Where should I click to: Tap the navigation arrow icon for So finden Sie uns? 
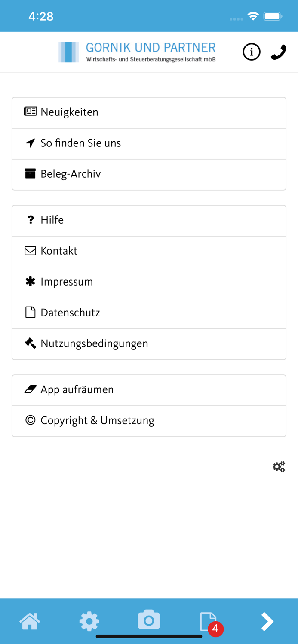point(30,143)
